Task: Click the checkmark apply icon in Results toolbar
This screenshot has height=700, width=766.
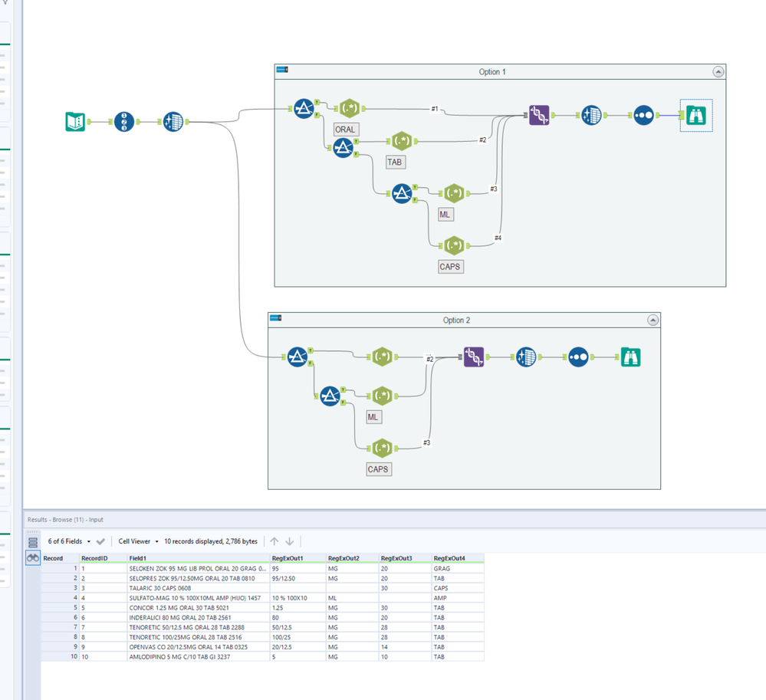Action: tap(100, 541)
